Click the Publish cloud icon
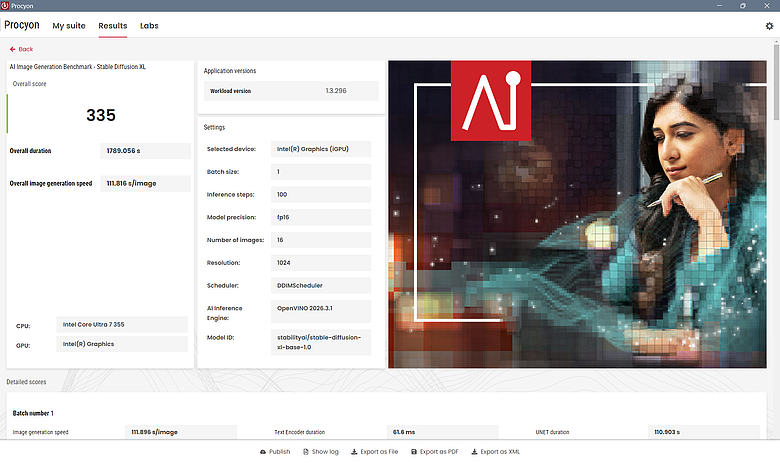780x463 pixels. tap(263, 452)
